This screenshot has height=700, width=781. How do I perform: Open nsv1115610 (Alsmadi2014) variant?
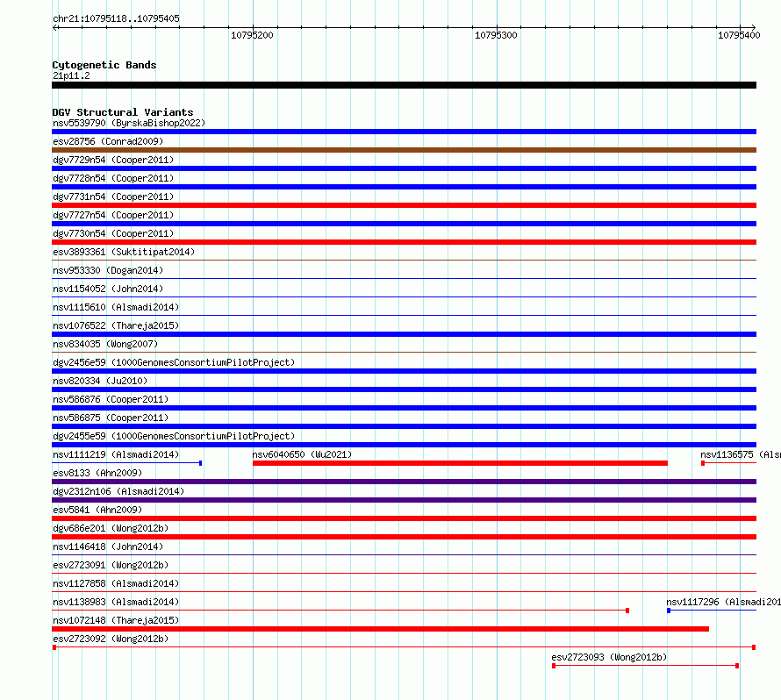click(x=116, y=307)
